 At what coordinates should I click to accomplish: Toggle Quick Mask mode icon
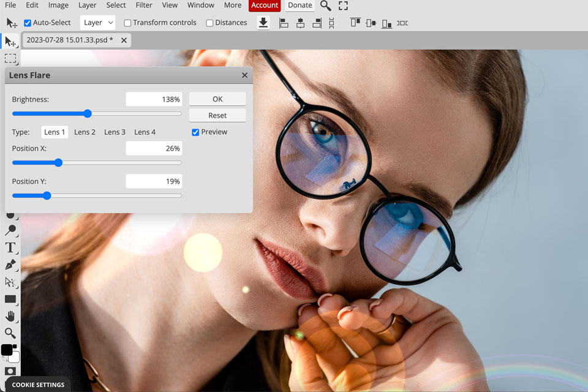coord(10,371)
